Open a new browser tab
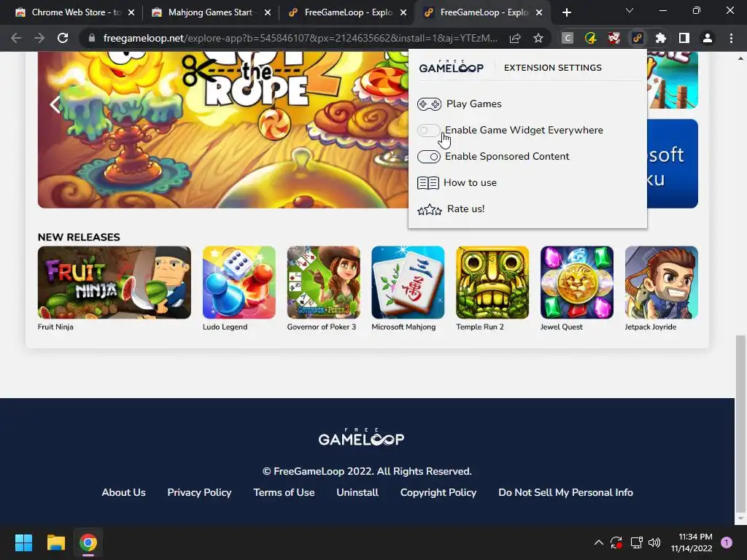 (x=566, y=12)
